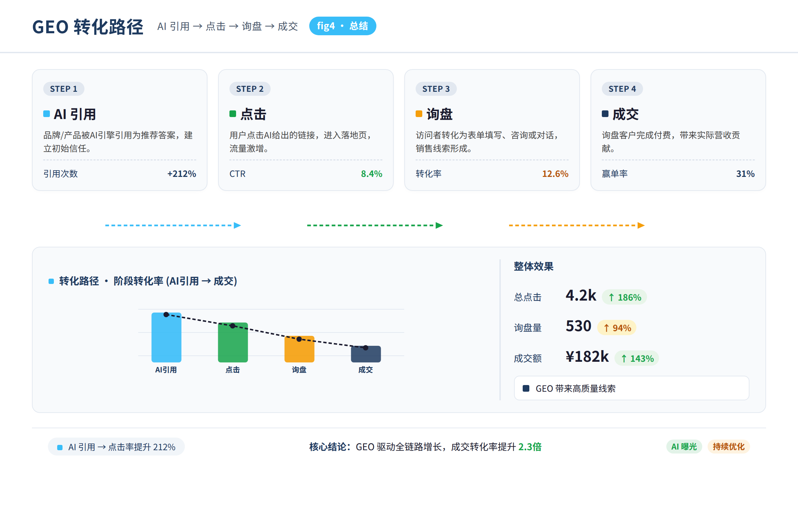Click blue square icon in the 212% pill

tap(60, 447)
